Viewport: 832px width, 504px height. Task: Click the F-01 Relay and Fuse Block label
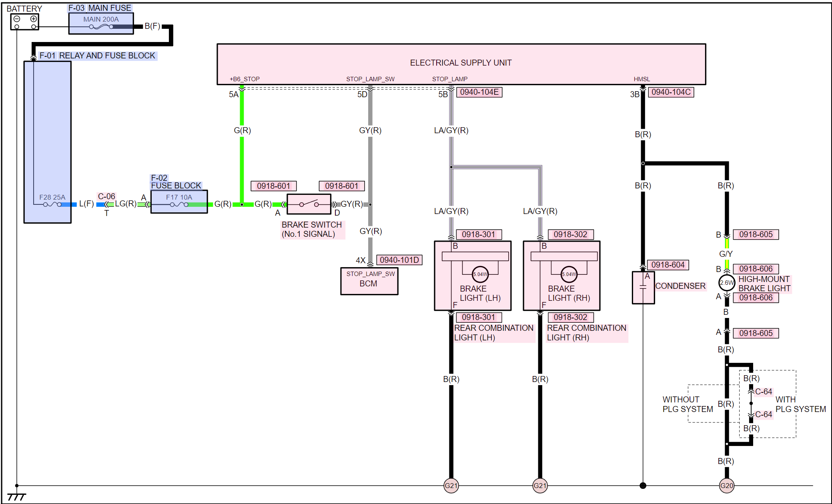[97, 56]
